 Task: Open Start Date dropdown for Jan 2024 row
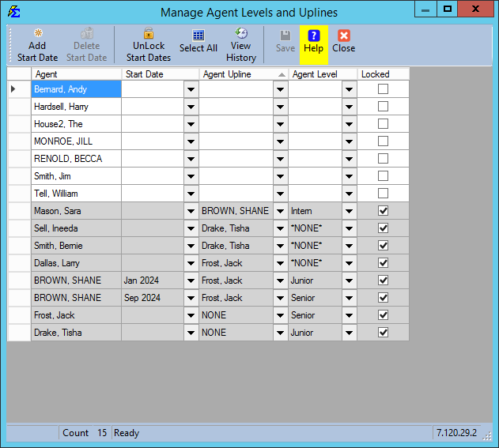click(191, 280)
